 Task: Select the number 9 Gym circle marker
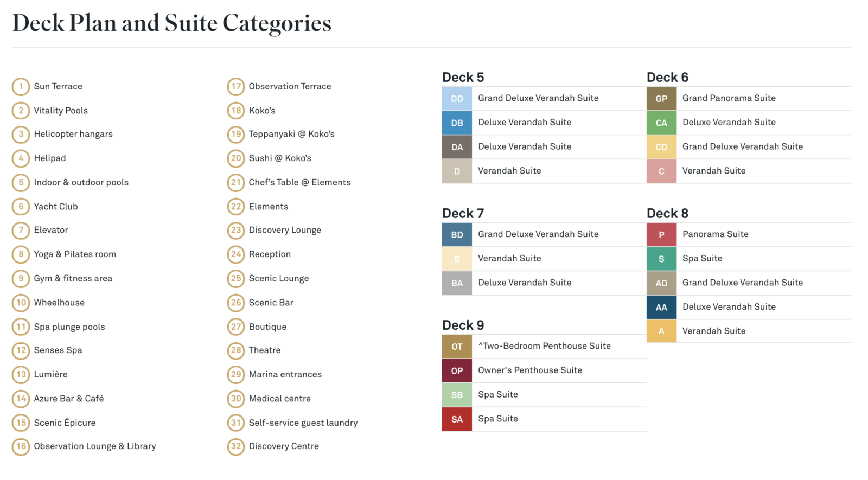pyautogui.click(x=21, y=278)
